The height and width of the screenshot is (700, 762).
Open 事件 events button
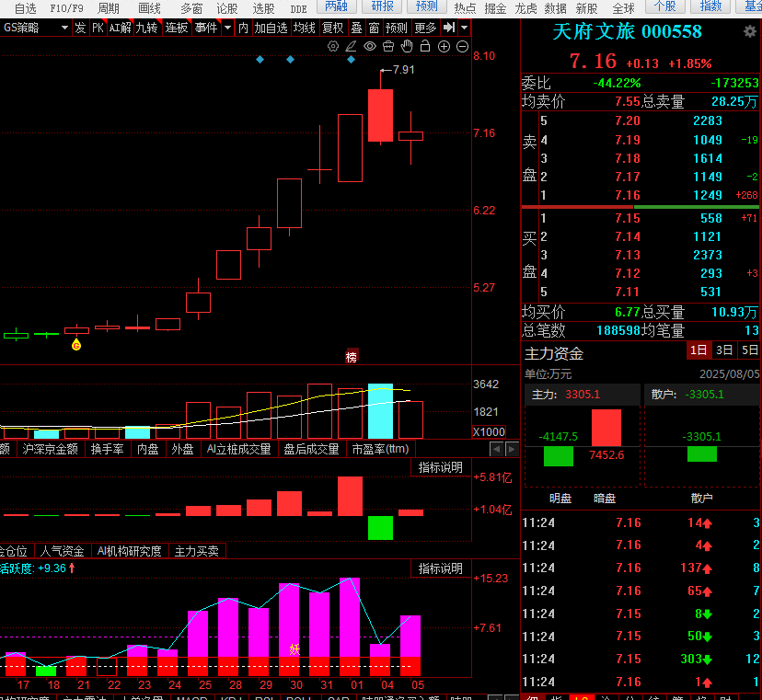click(206, 28)
